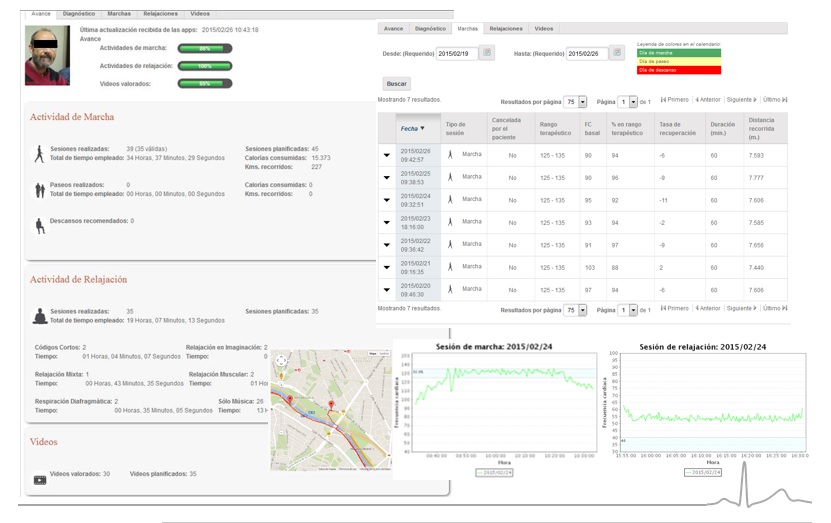This screenshot has height=523, width=831.
Task: Click the green Día de marcha legend swatch
Action: (x=680, y=52)
